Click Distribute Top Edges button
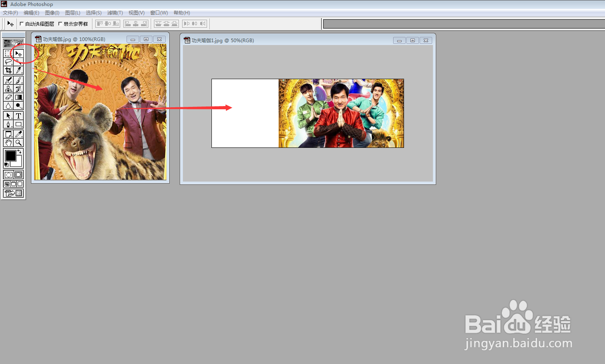 click(158, 24)
